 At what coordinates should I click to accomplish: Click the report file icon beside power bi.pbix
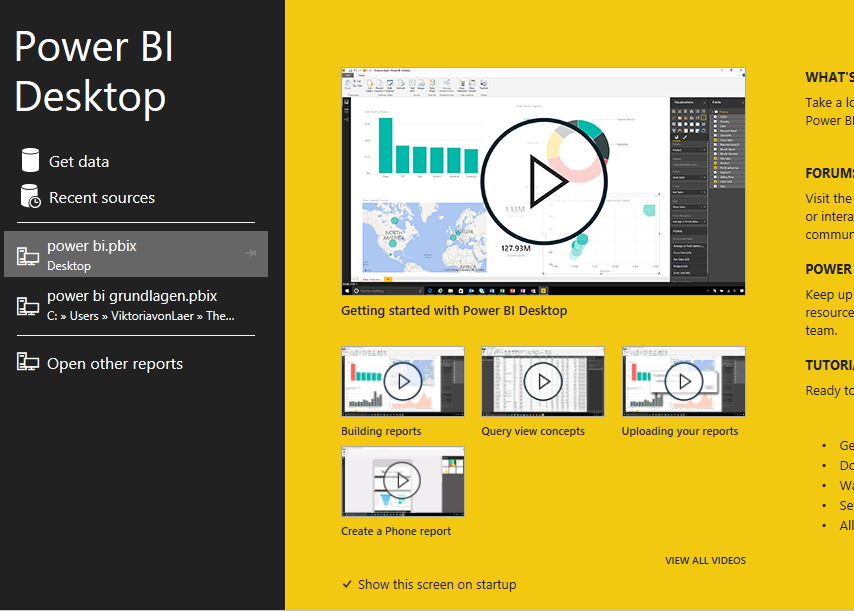click(x=27, y=254)
